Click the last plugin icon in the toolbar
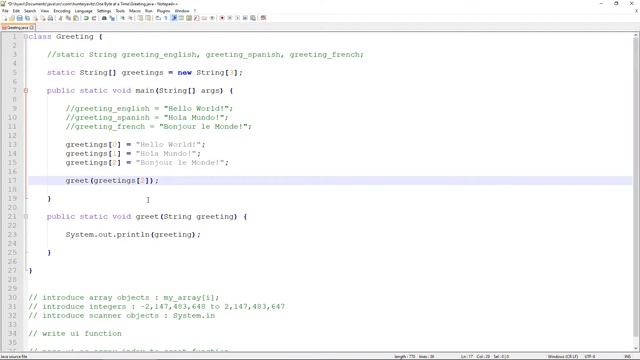This screenshot has height=360, width=640. tap(263, 18)
